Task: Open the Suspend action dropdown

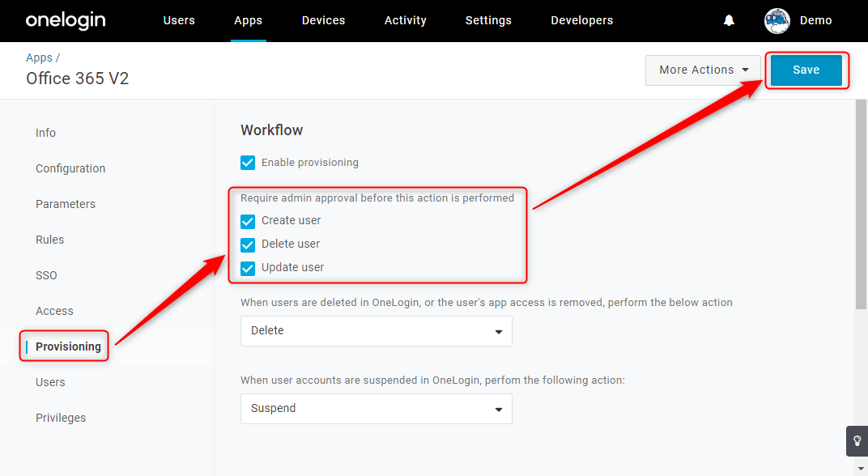Action: click(377, 409)
